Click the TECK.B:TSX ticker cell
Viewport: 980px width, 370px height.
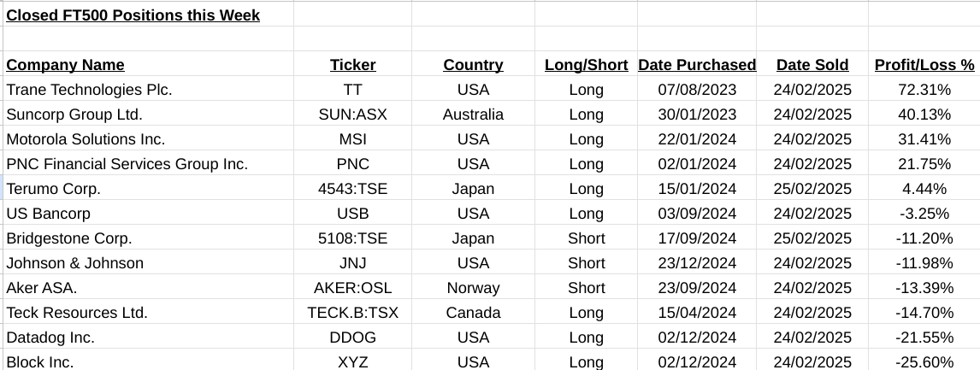[352, 313]
